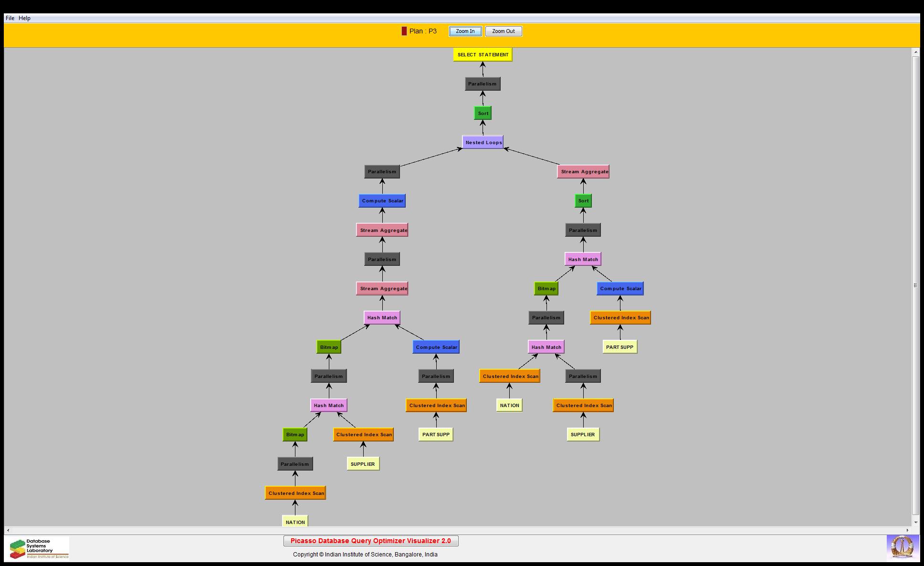This screenshot has height=566, width=924.
Task: Select the Nested Loops node
Action: click(x=483, y=142)
